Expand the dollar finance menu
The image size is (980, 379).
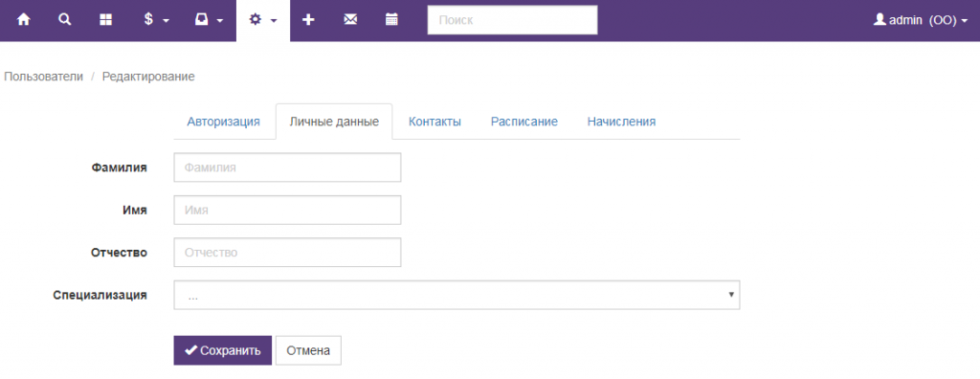(x=156, y=20)
